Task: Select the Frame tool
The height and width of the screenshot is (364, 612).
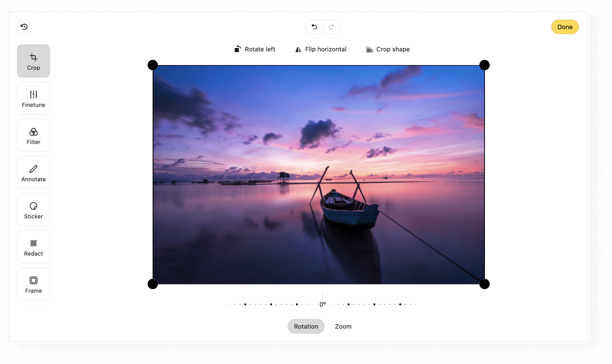Action: 33,283
